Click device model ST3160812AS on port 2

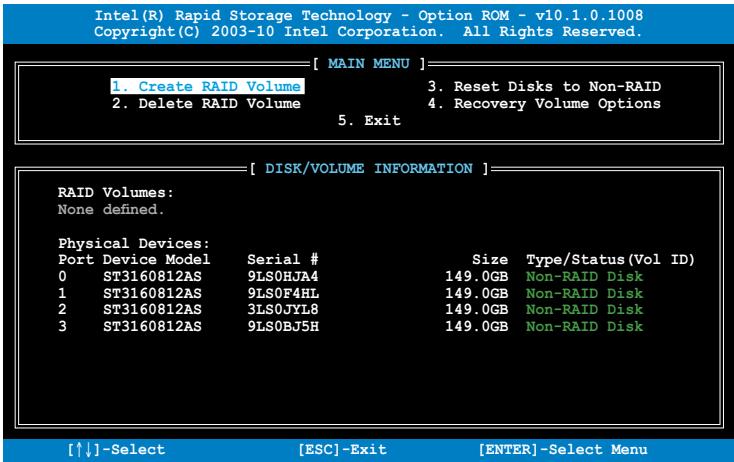(x=152, y=309)
